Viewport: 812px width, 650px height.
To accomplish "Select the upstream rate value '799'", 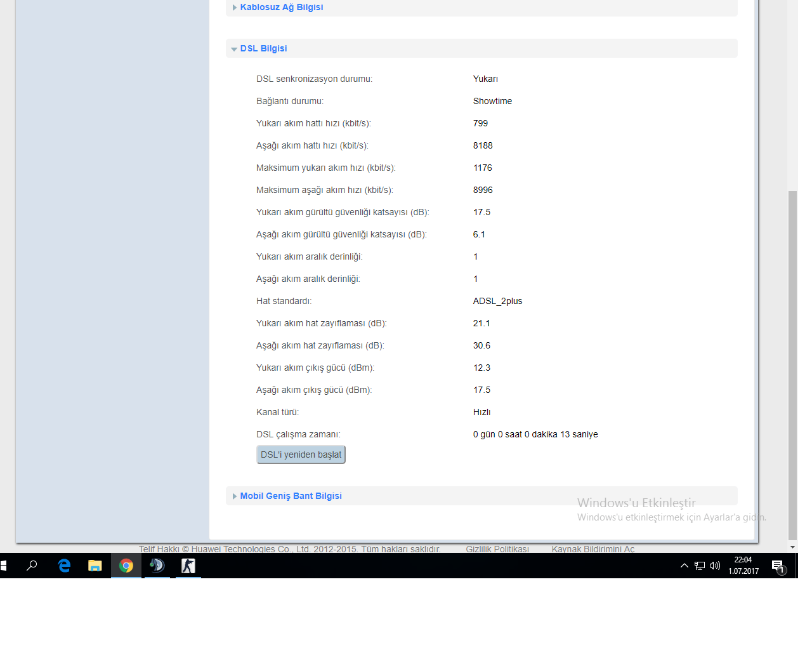I will pos(480,123).
